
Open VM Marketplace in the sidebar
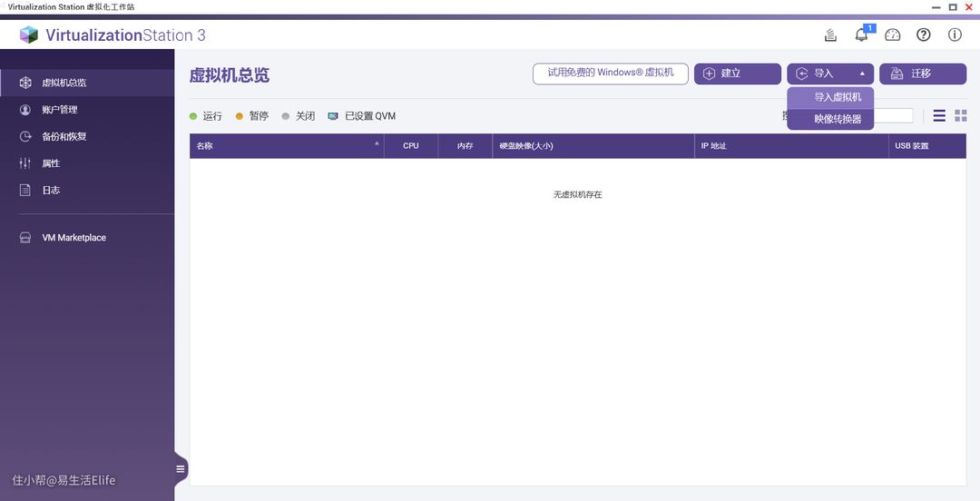coord(73,238)
